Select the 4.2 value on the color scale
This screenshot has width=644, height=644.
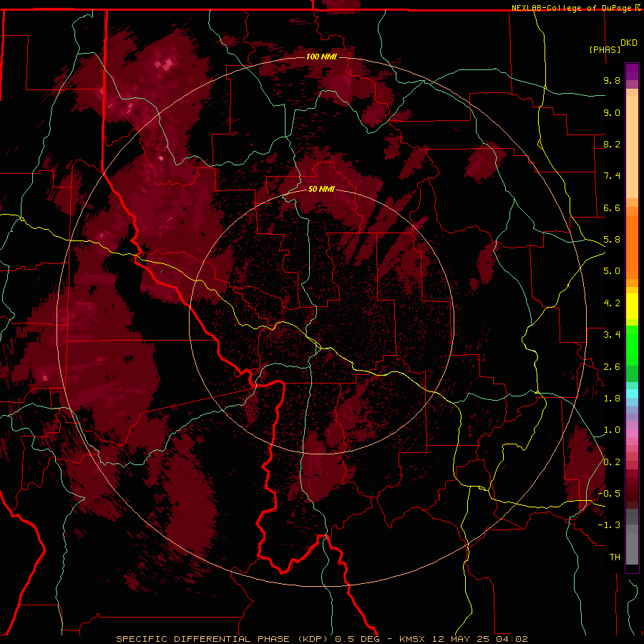(612, 303)
